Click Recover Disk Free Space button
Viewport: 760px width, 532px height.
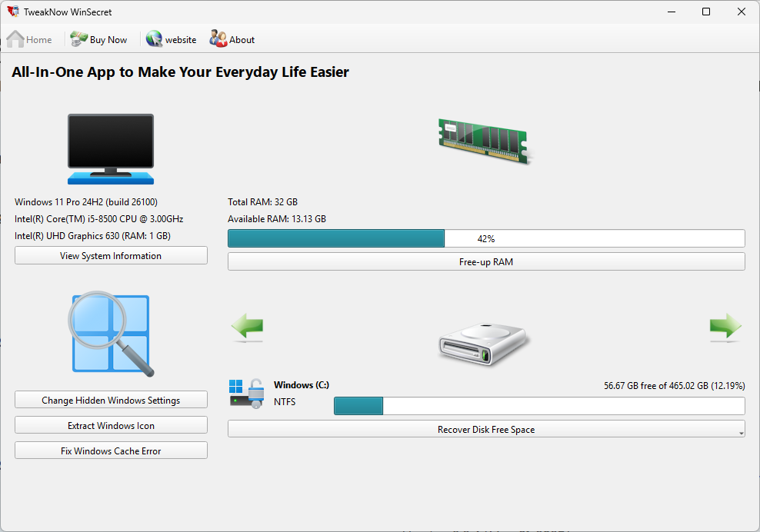486,429
